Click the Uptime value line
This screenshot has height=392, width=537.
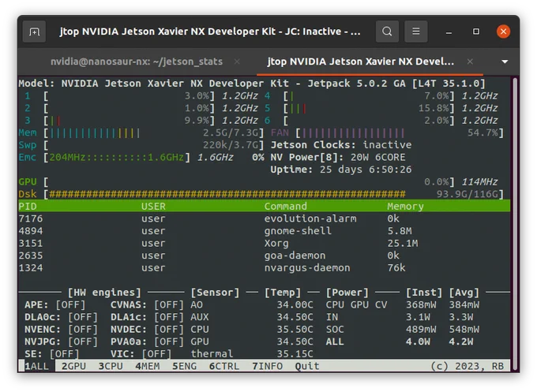(x=341, y=170)
